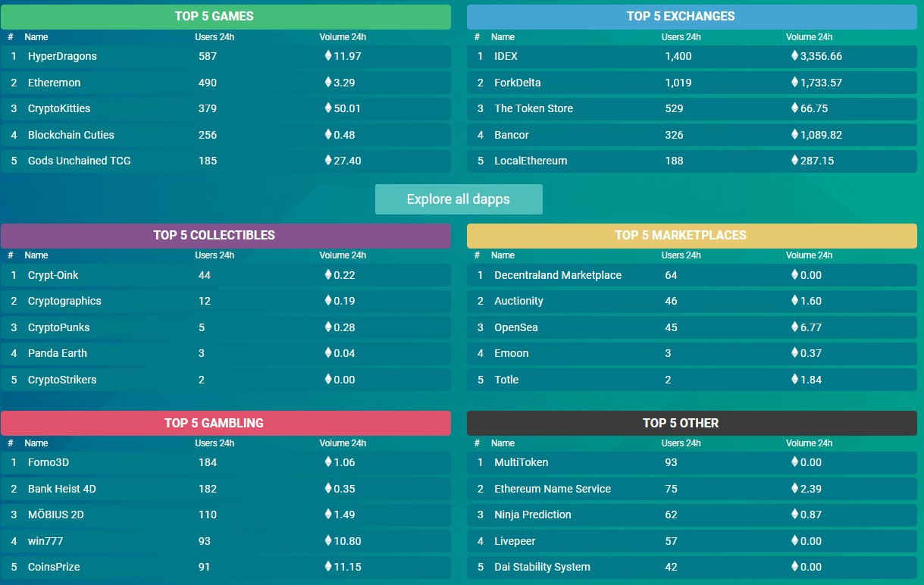
Task: Click the CryptoPunks collectible entry
Action: 58,327
